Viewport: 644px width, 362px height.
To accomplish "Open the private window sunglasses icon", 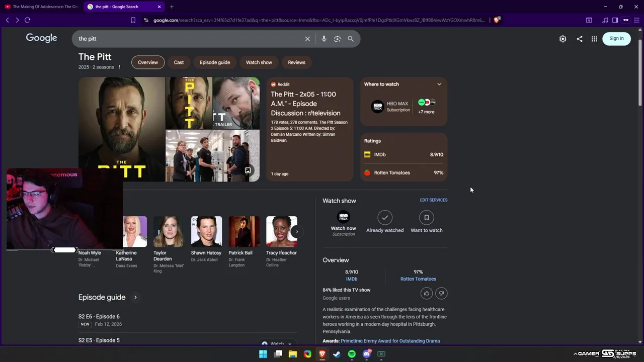I will click(x=626, y=20).
